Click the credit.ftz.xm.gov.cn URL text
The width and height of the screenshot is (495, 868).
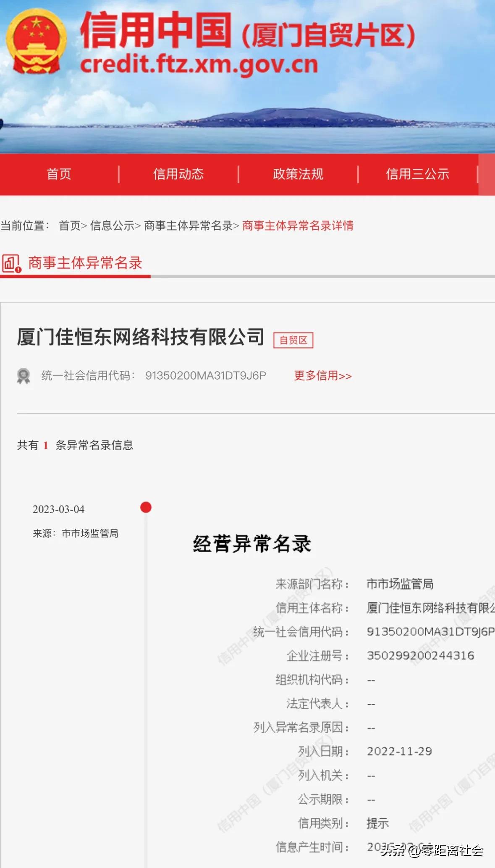click(199, 65)
